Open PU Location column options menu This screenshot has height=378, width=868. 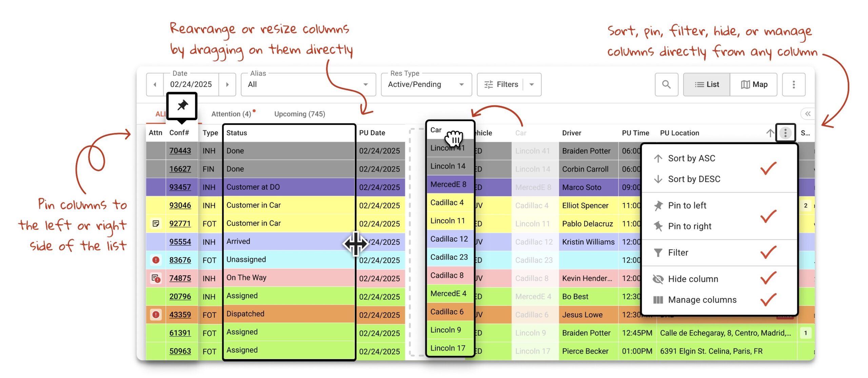(x=785, y=133)
